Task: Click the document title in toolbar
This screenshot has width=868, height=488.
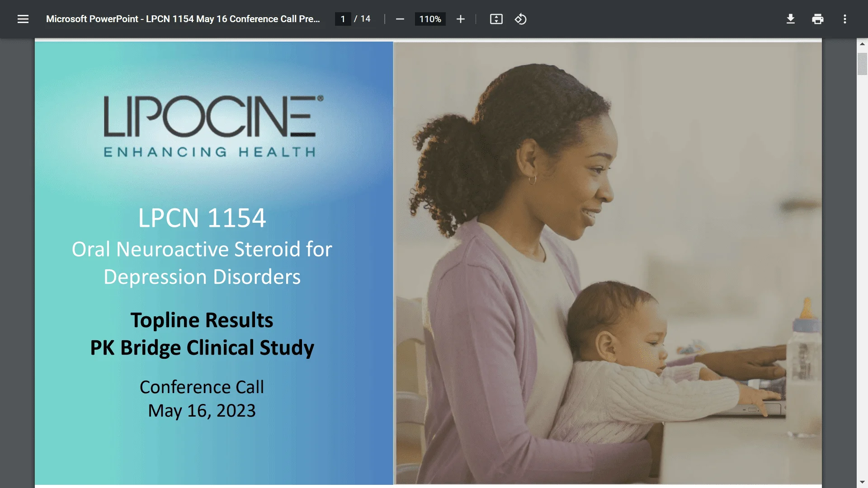Action: tap(183, 19)
